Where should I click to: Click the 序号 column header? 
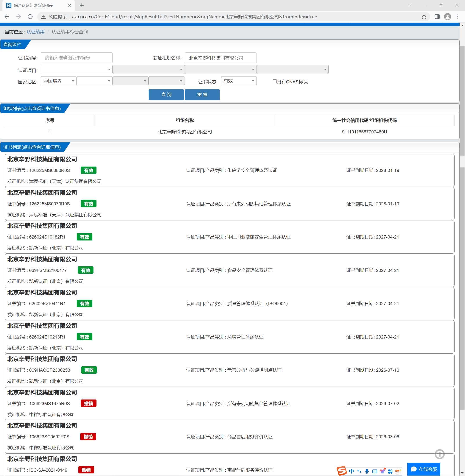click(x=50, y=120)
